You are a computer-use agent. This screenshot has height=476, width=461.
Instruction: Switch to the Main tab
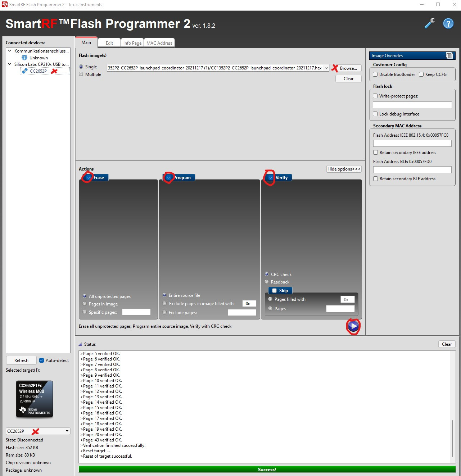point(86,42)
